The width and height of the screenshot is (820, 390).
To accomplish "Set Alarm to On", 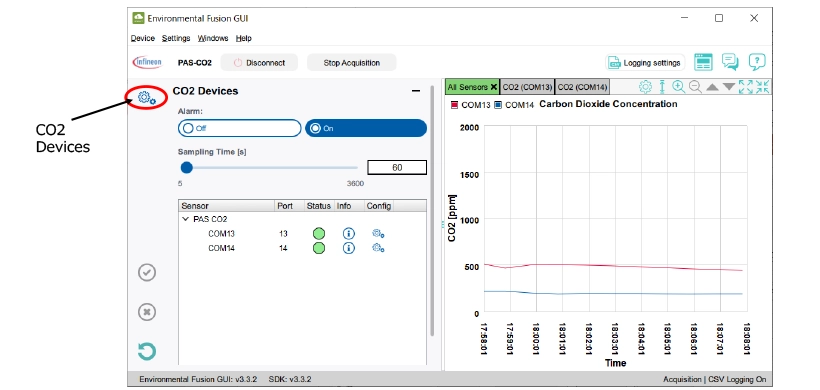I will pos(366,128).
